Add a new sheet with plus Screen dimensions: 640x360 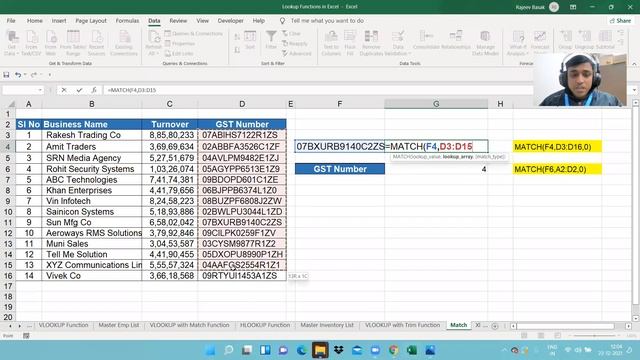coord(495,326)
